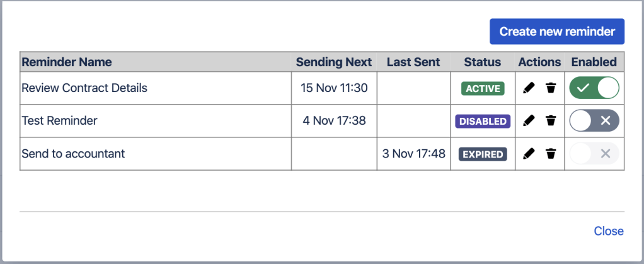This screenshot has width=644, height=264.
Task: Delete the Send to accountant reminder
Action: click(x=551, y=154)
